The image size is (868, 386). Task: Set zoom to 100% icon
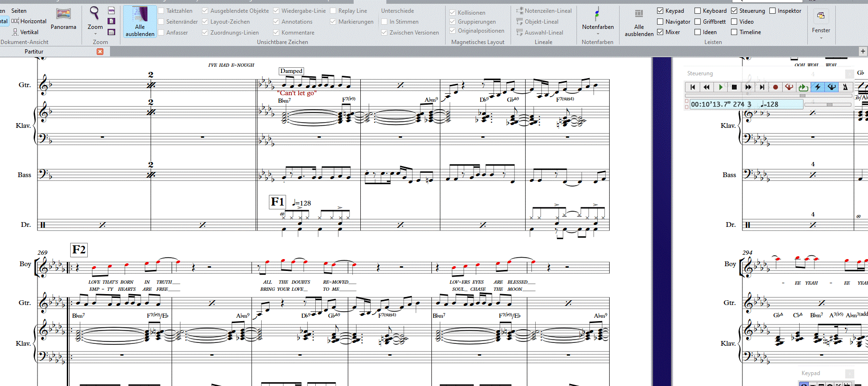[x=111, y=10]
